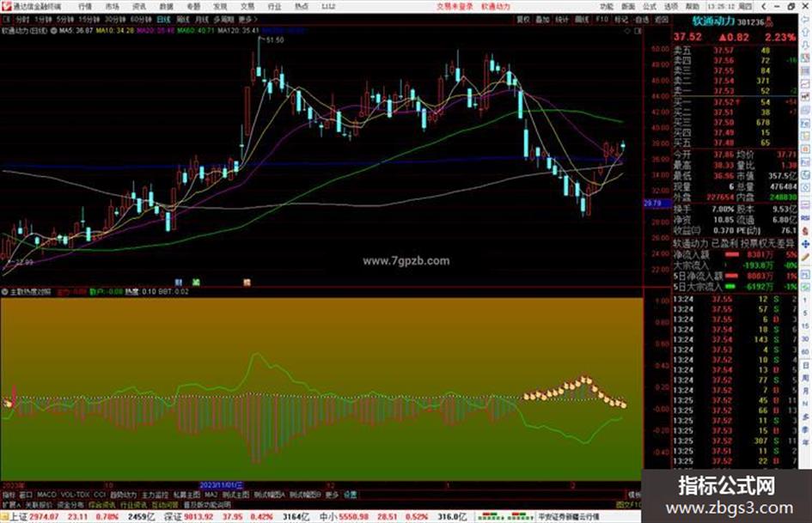Open the 帮助 menu
The height and width of the screenshot is (523, 812).
pyautogui.click(x=693, y=6)
